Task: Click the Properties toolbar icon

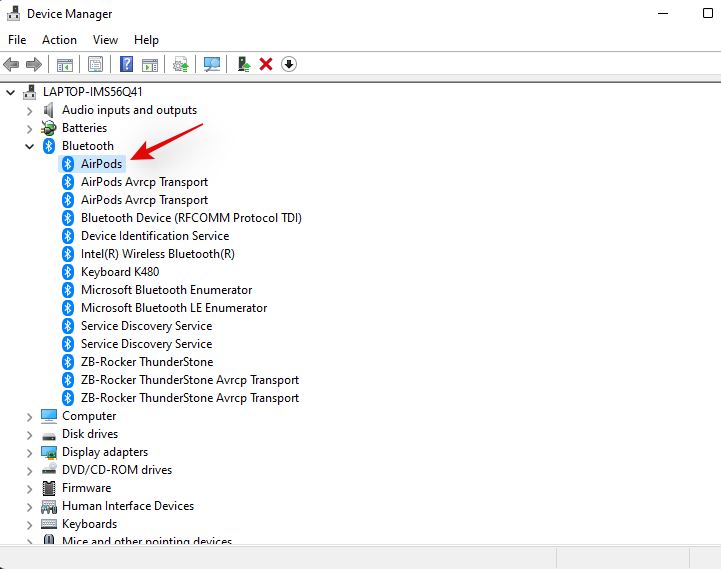Action: click(x=95, y=64)
